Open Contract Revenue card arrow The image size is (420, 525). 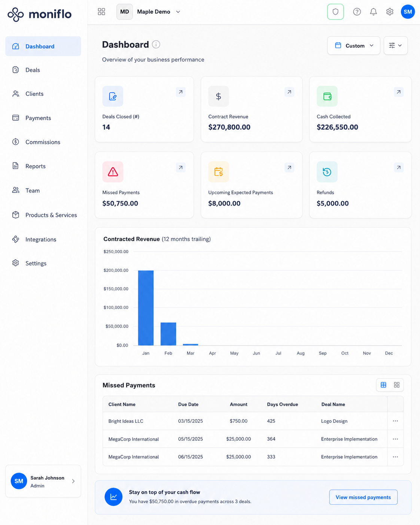coord(289,92)
